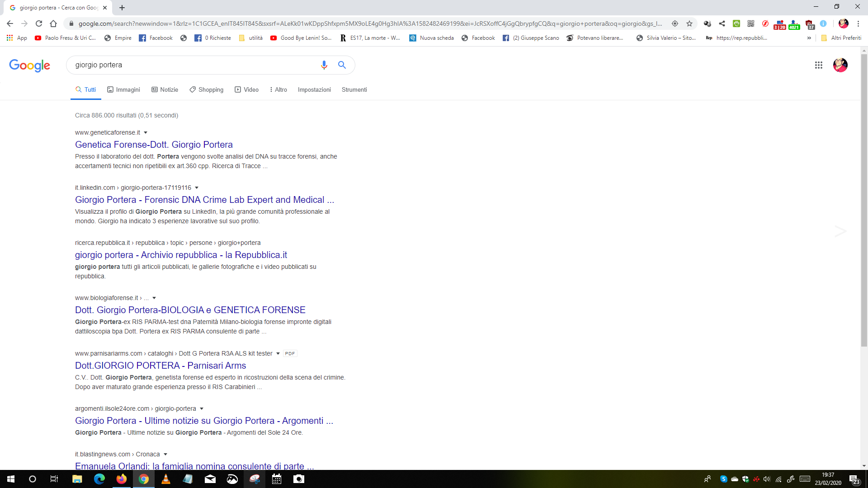Launch Firefox from the taskbar
Image resolution: width=868 pixels, height=488 pixels.
[122, 479]
